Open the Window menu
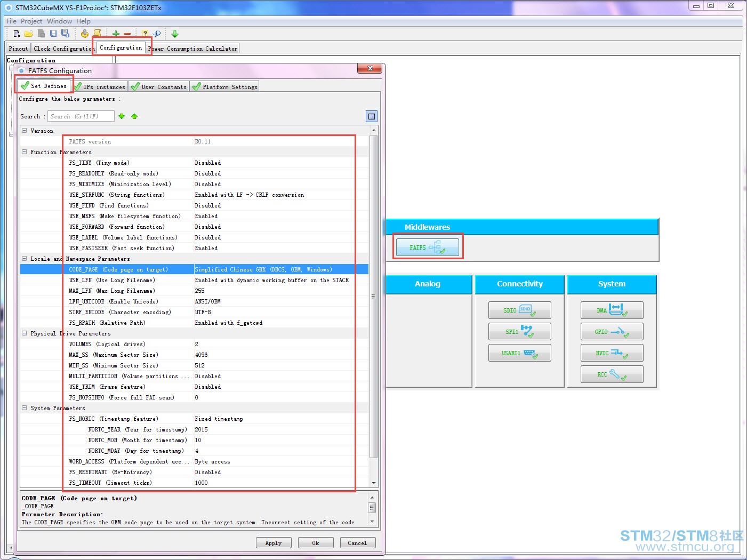This screenshot has width=747, height=560. pyautogui.click(x=59, y=21)
